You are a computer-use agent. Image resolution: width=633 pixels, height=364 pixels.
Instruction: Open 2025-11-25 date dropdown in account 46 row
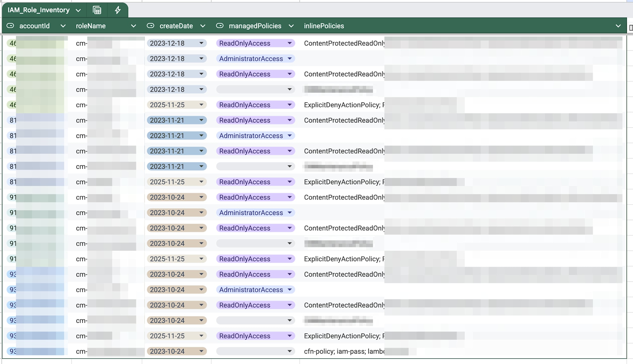(201, 105)
